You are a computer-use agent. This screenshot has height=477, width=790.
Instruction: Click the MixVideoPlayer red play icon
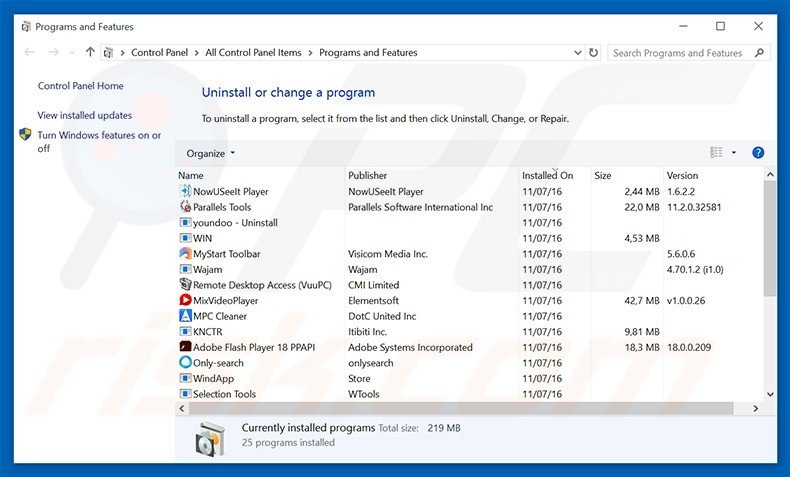pos(185,300)
